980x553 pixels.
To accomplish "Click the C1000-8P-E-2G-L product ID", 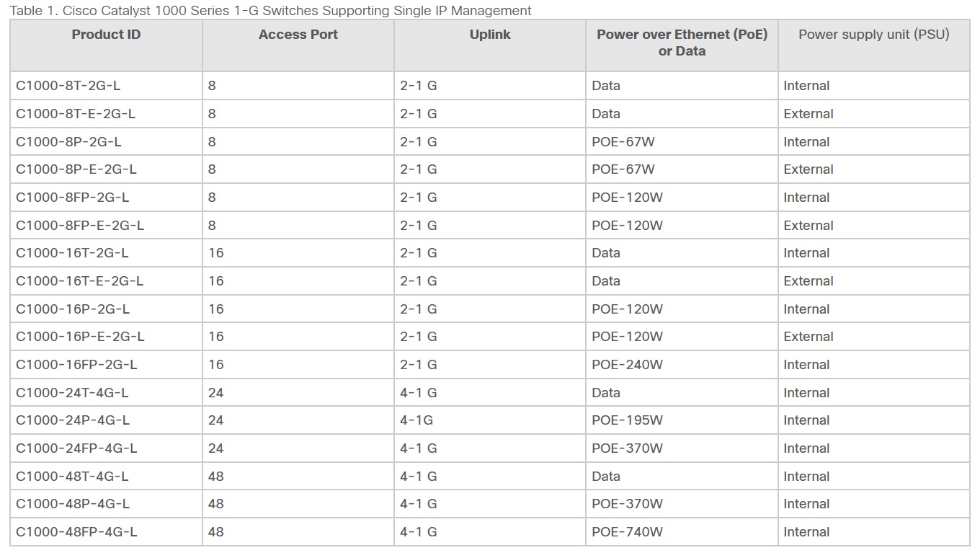I will click(76, 169).
